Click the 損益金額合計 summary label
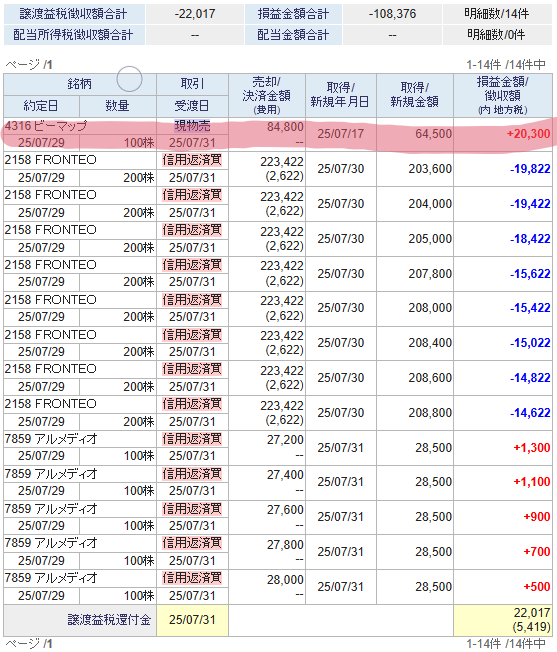The height and width of the screenshot is (652, 557). [x=293, y=14]
